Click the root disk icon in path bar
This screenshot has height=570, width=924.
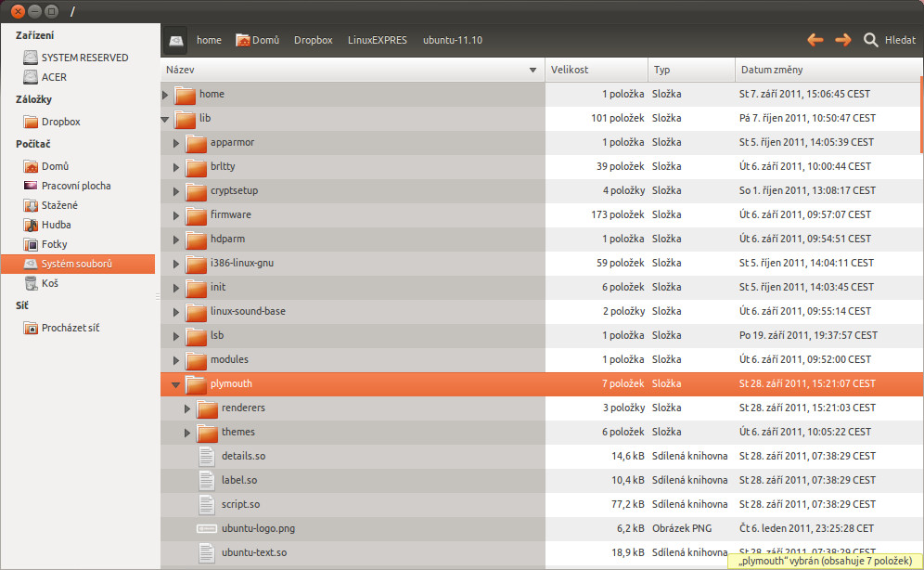[x=176, y=40]
